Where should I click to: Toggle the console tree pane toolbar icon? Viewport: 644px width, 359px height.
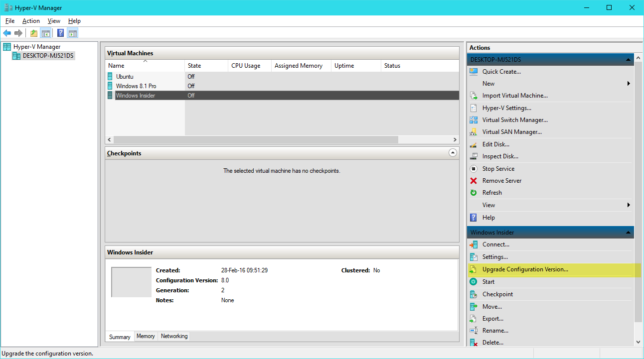[45, 33]
